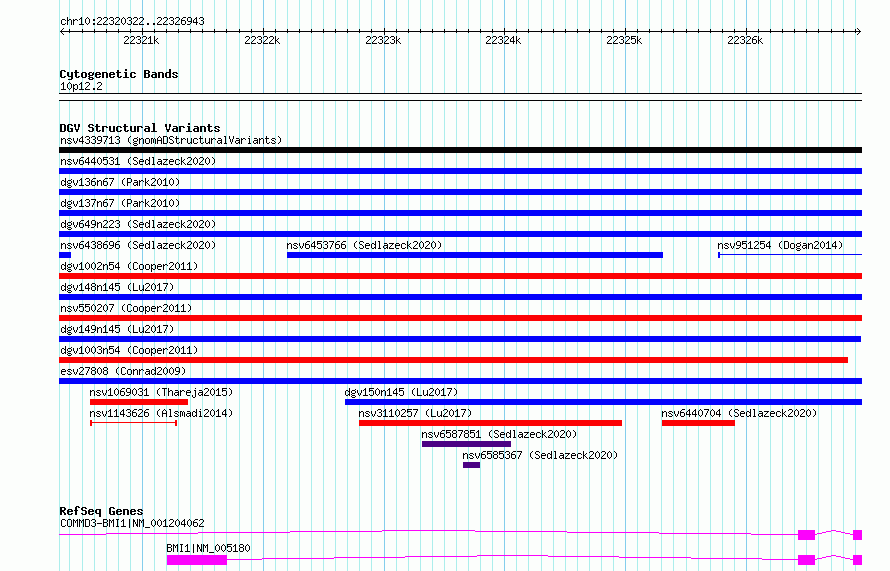The image size is (890, 571).
Task: Open COMMD3-BMI1|NM_001204062 gene label
Action: (132, 523)
